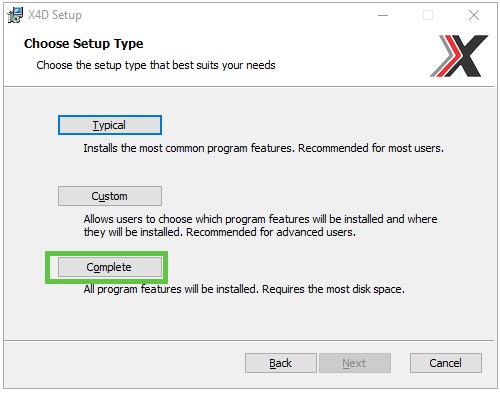Go Back to the previous step
Viewport: 500px width, 393px height.
tap(281, 363)
